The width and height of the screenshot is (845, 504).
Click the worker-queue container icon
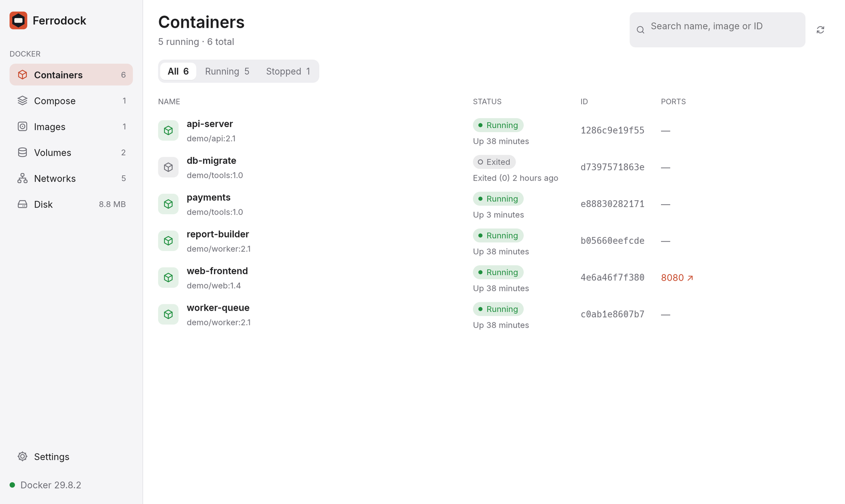(x=168, y=315)
